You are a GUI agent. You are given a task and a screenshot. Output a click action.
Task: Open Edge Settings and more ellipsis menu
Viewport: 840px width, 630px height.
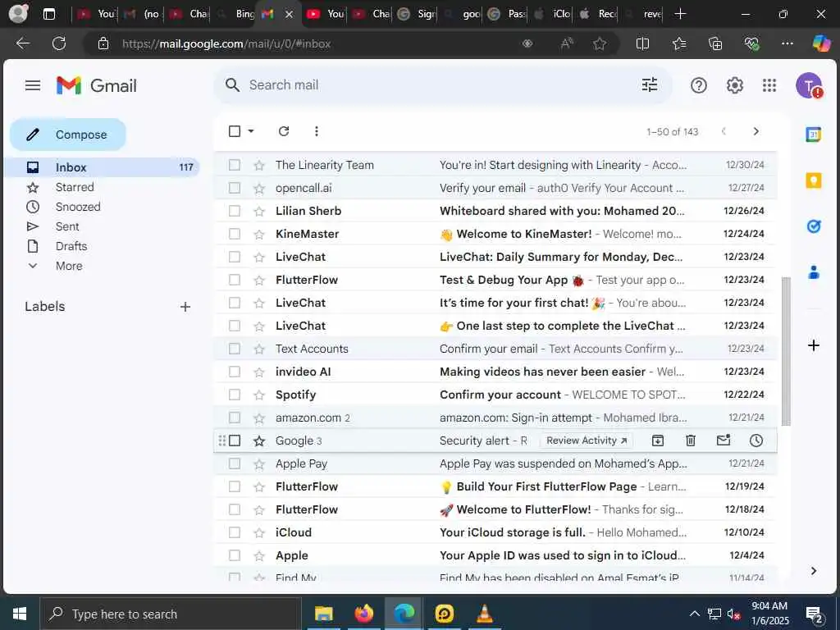click(787, 44)
